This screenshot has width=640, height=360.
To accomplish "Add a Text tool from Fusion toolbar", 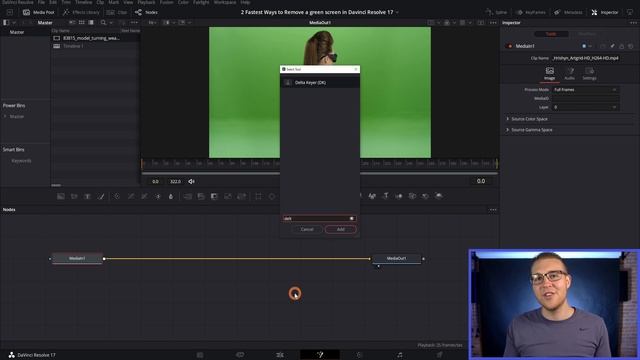I will click(x=87, y=196).
